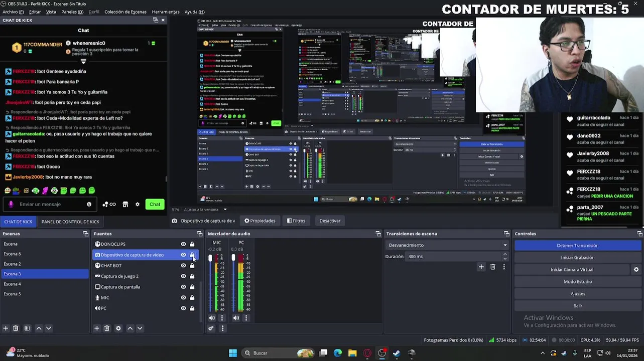Click Iniciar Cámara Virtual
644x361 pixels.
[x=572, y=270]
